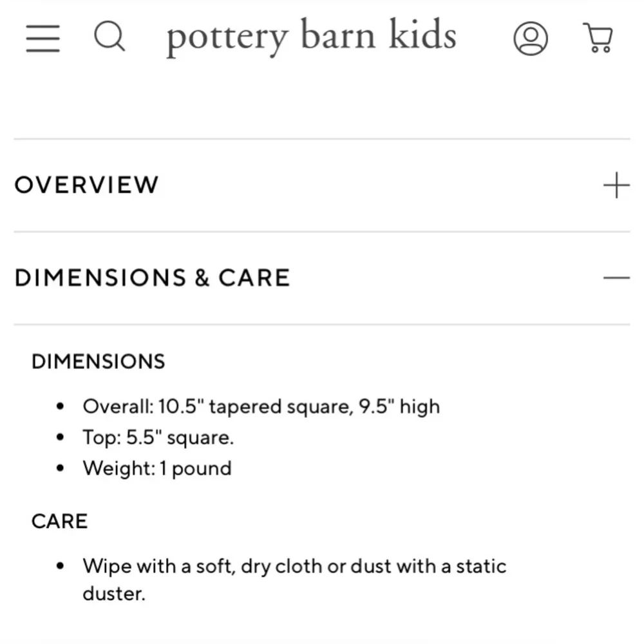The height and width of the screenshot is (644, 644).
Task: Select the DIMENSIONS & CARE heading
Action: 153,278
